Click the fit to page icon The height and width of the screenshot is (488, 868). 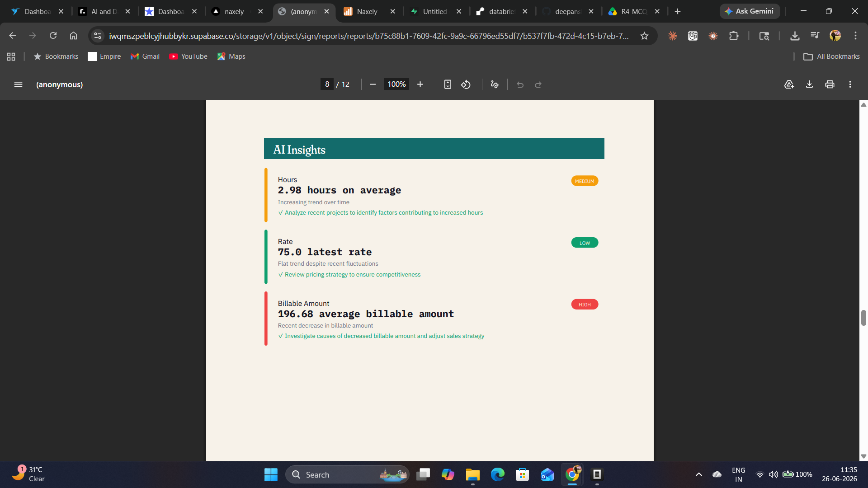[x=448, y=84]
